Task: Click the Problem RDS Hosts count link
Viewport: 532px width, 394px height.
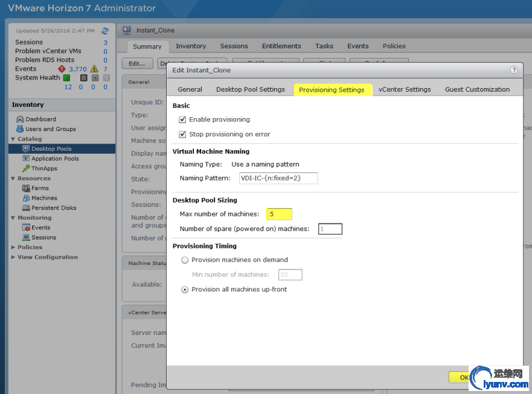Action: pos(105,60)
